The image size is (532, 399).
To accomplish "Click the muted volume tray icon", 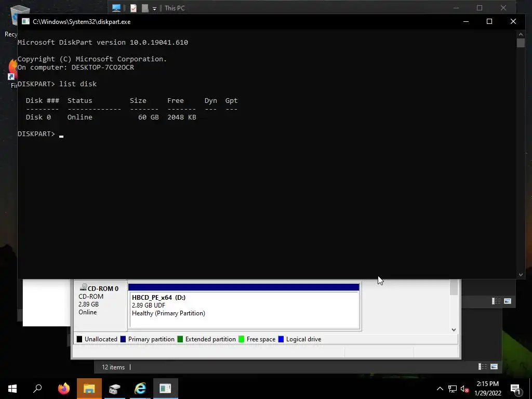I will tap(464, 389).
